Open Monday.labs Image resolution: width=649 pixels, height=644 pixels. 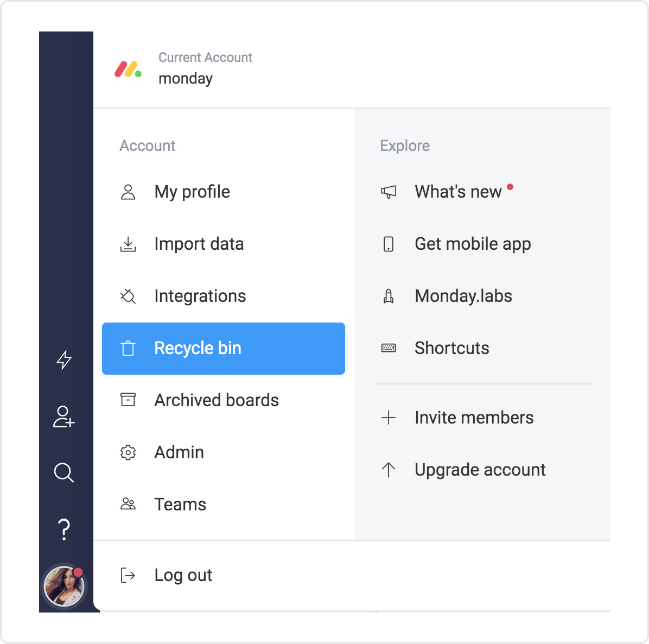click(x=463, y=296)
